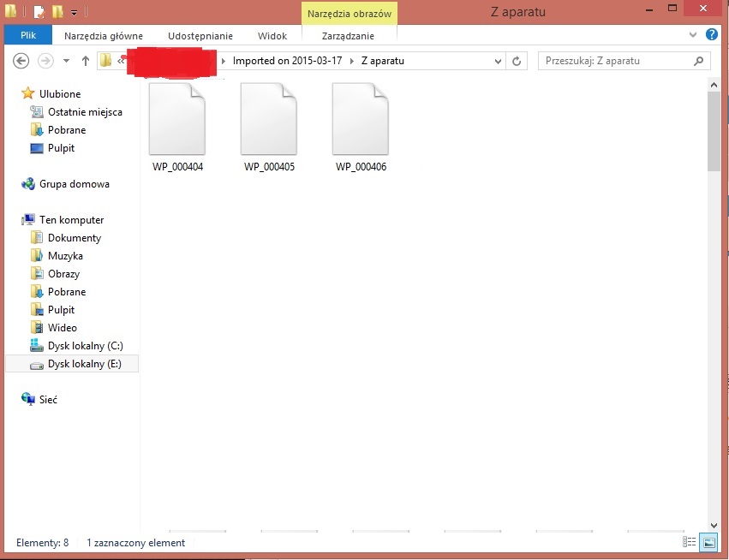Switch to details view layout icon
The height and width of the screenshot is (560, 729).
690,542
